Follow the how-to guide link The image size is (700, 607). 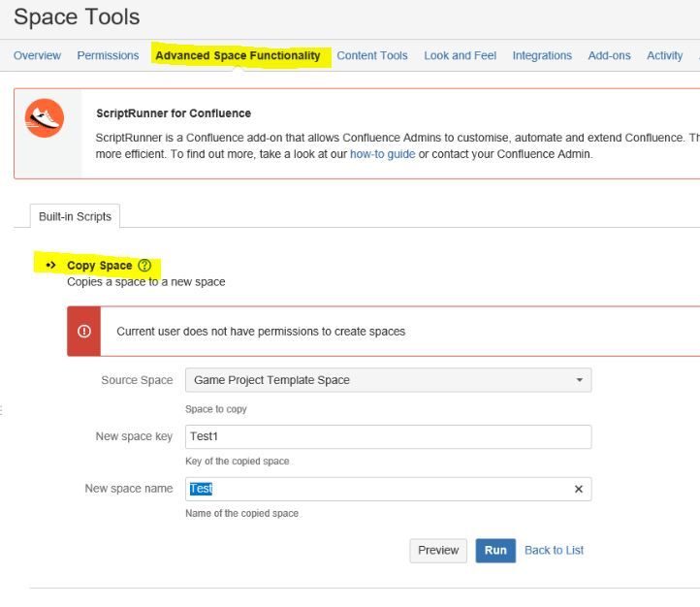pyautogui.click(x=382, y=154)
